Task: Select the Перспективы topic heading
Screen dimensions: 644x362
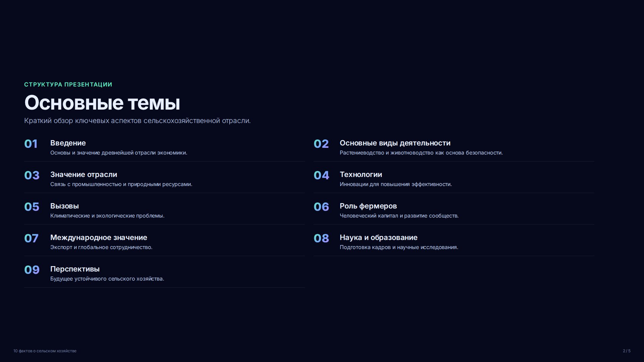Action: coord(75,269)
